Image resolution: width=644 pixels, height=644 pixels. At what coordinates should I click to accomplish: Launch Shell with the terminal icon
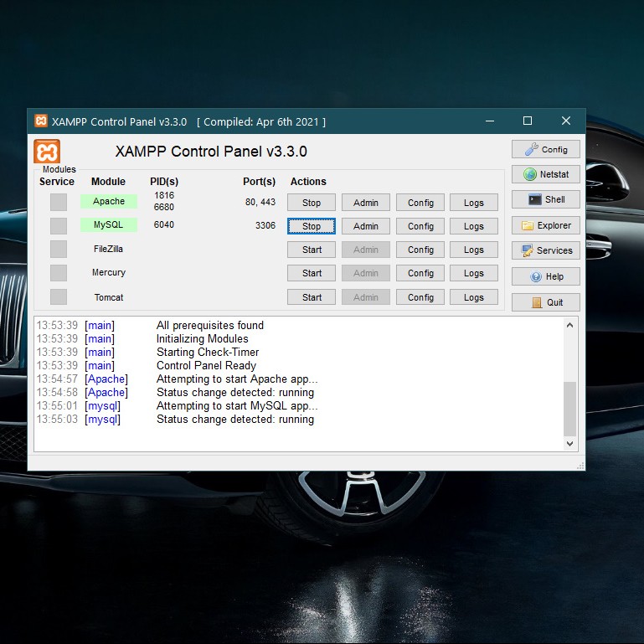click(545, 199)
